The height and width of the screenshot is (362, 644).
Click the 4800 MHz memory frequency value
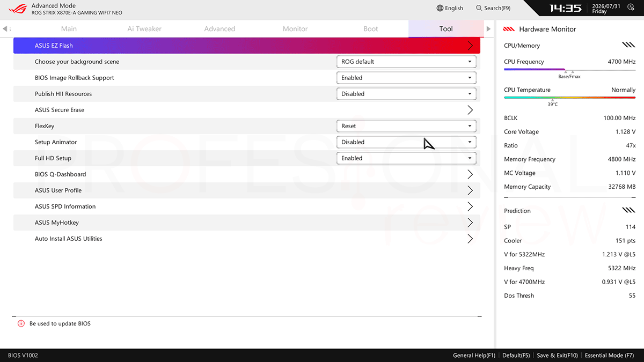pos(621,159)
